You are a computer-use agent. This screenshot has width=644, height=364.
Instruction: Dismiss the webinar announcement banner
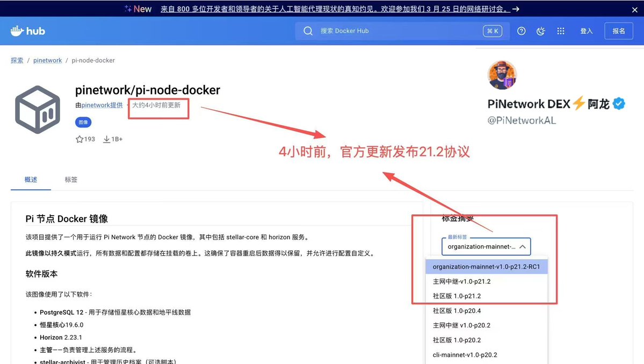(x=634, y=9)
